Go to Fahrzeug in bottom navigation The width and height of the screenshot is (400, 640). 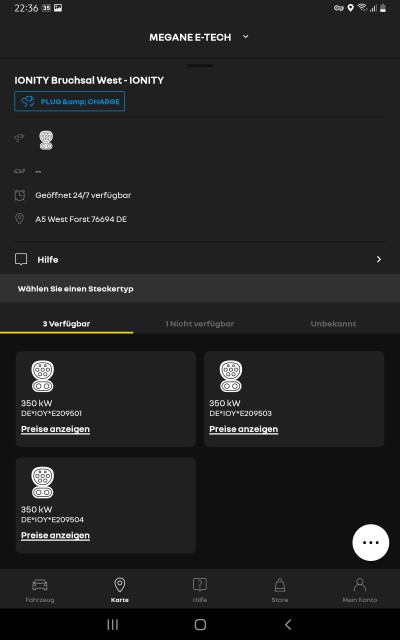tap(40, 590)
